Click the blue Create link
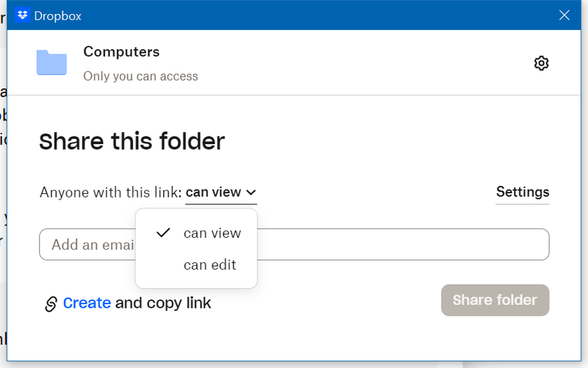This screenshot has width=588, height=368. pyautogui.click(x=87, y=303)
